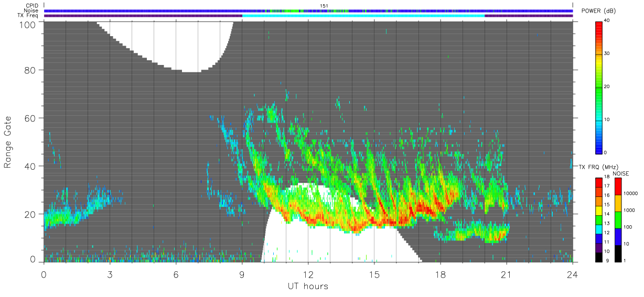Click the purple 10-11 MHz TX frequency swatch
Image resolution: width=644 pixels, height=297 pixels.
(599, 248)
